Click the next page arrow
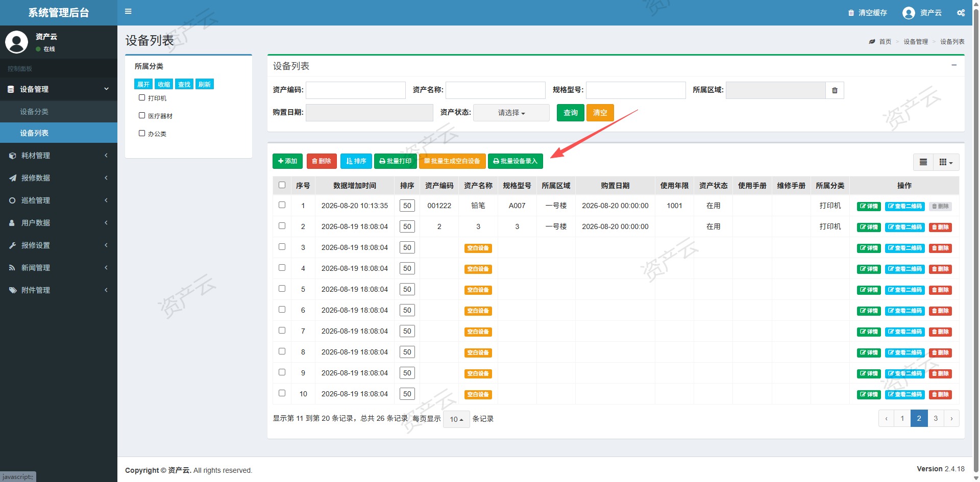This screenshot has width=980, height=482. (951, 419)
